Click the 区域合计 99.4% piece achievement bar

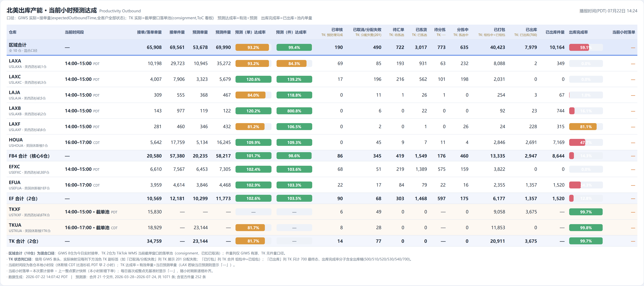click(294, 48)
